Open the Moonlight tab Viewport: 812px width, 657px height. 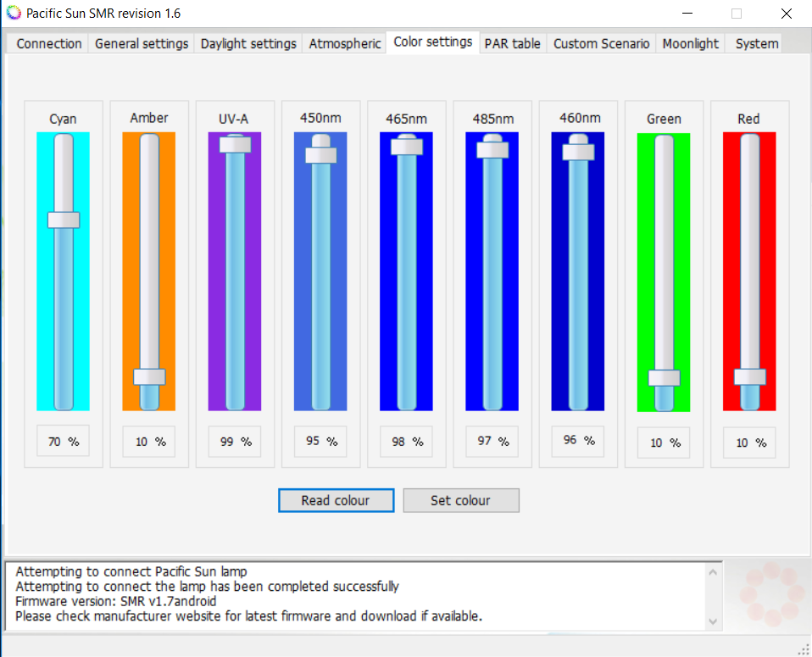point(690,43)
